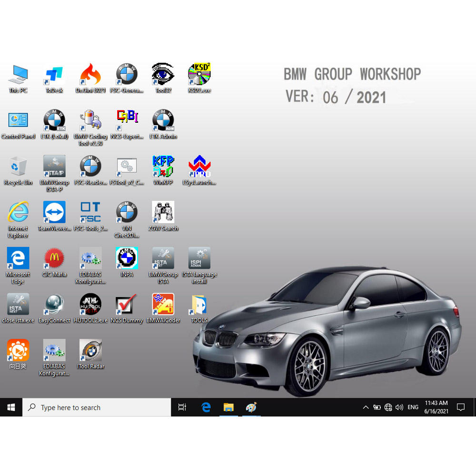Open EasyConnect shortcut

pos(54,308)
